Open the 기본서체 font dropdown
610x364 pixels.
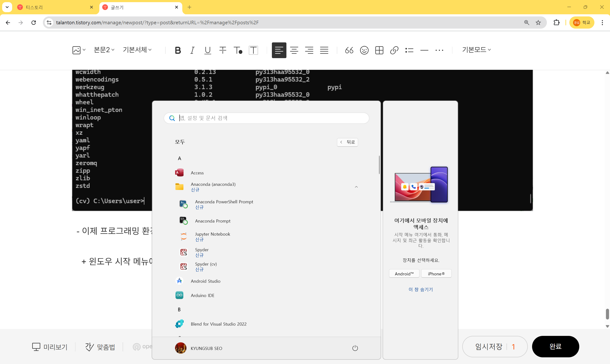click(137, 50)
